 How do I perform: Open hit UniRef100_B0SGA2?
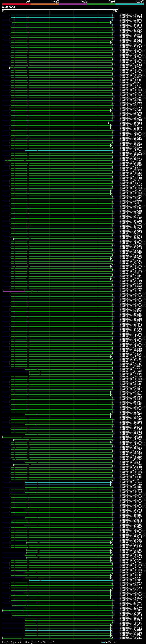[x=131, y=22]
